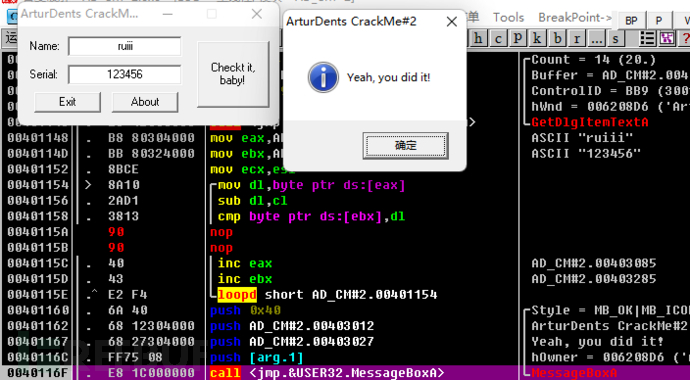The width and height of the screenshot is (690, 380).
Task: Show the CPU window with 'c' toolbar button
Action: 498,39
